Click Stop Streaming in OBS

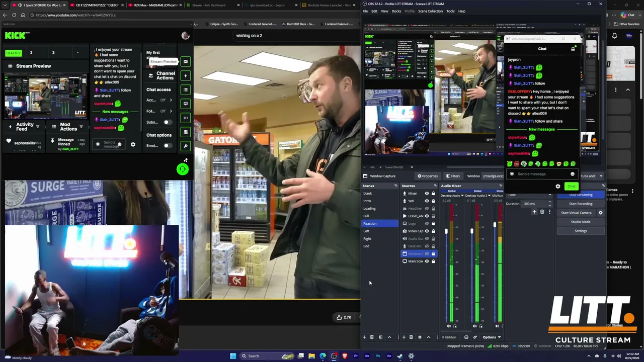tap(581, 195)
